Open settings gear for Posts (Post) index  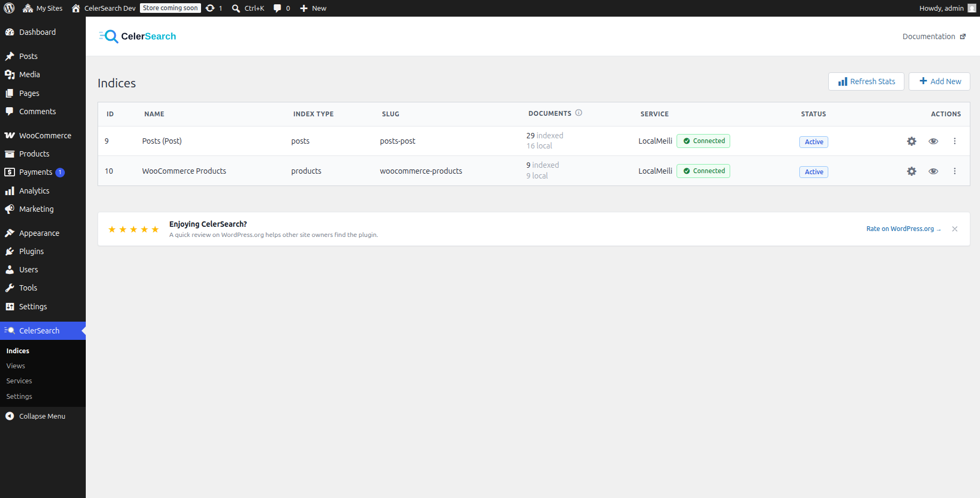click(911, 141)
